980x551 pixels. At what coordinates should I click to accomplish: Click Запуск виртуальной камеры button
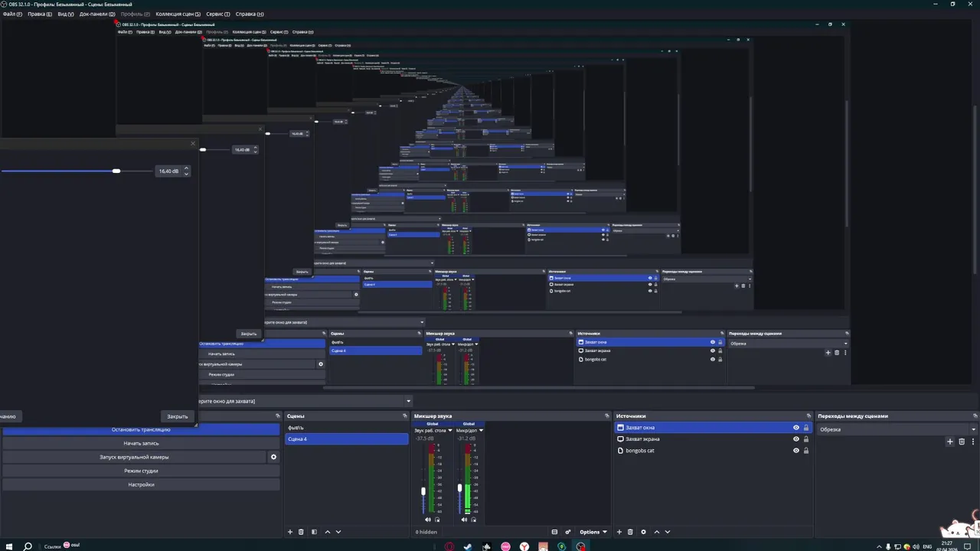(x=134, y=457)
